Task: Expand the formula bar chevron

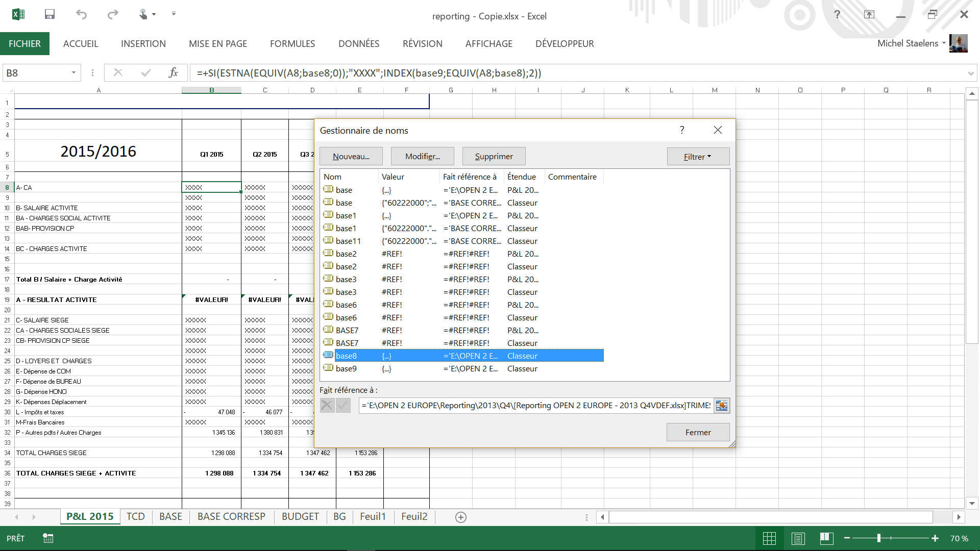Action: (x=970, y=73)
